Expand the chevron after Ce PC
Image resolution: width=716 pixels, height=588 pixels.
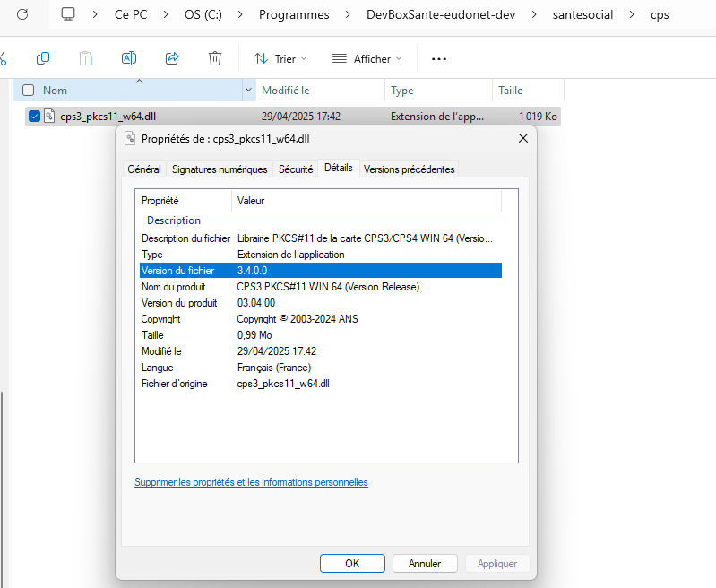tap(166, 14)
